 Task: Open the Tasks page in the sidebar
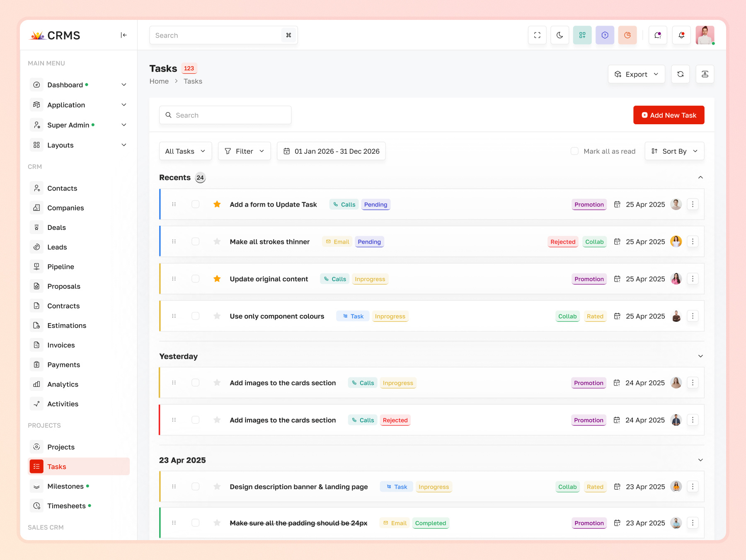(56, 466)
